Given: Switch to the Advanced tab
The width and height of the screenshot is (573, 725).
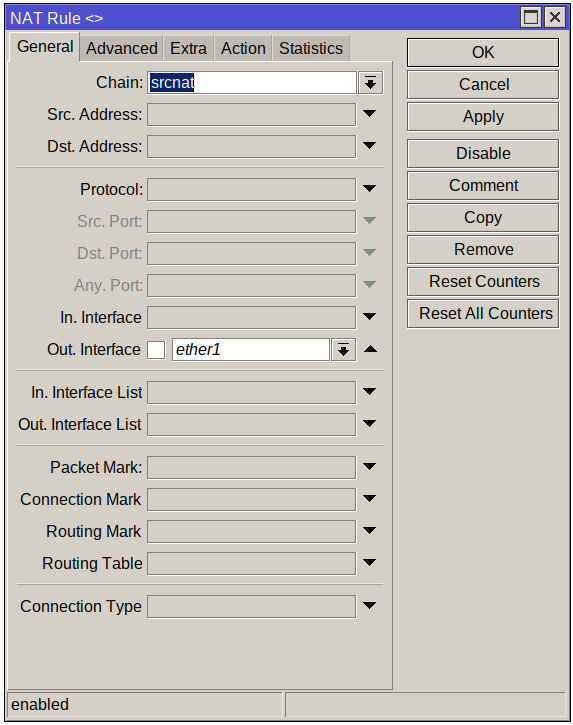Looking at the screenshot, I should click(122, 49).
